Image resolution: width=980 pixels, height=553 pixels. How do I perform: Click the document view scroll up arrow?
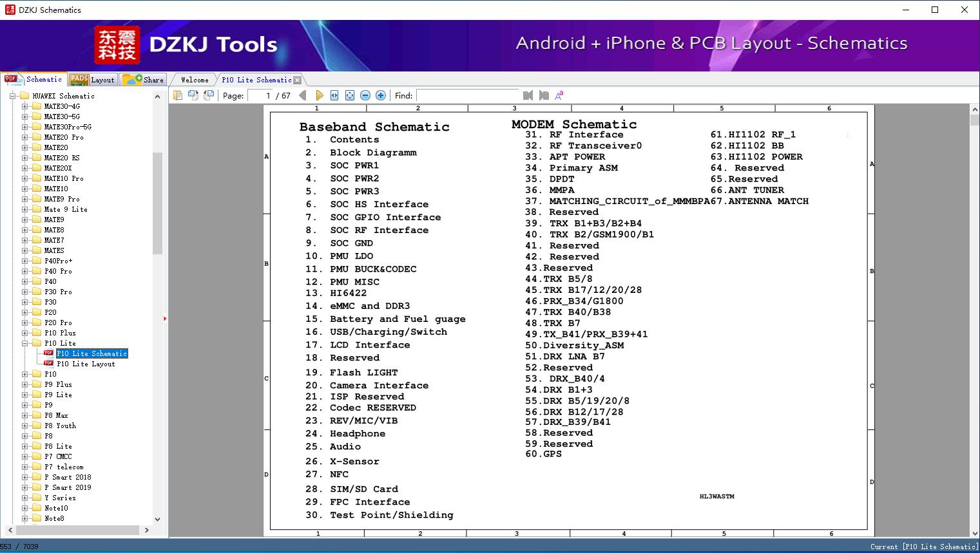(x=975, y=111)
